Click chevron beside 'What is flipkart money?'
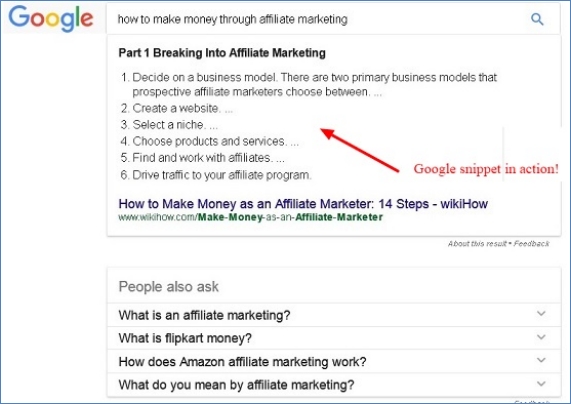Image resolution: width=571 pixels, height=404 pixels. coord(541,337)
